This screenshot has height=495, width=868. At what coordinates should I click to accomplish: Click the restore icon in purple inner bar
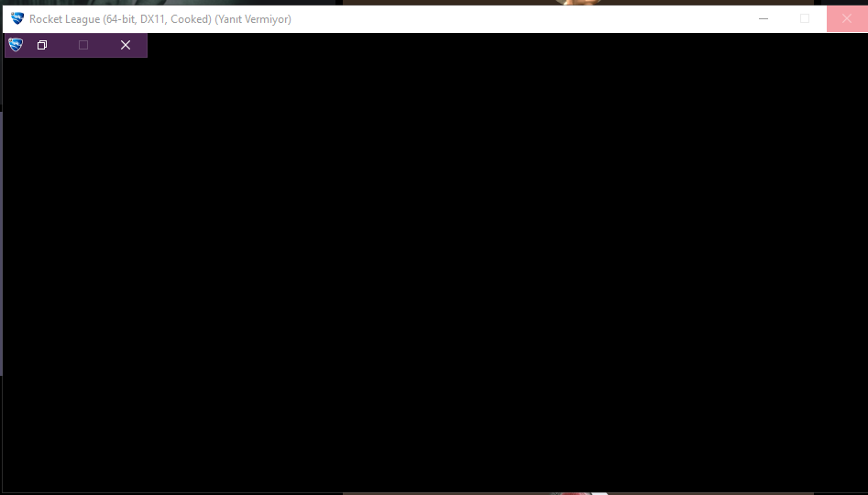42,45
